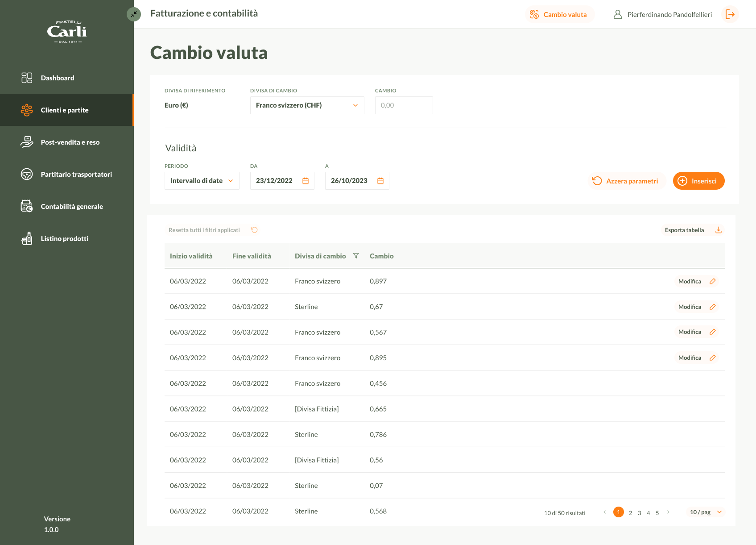Collapse the sidebar with the arrows icon
This screenshot has height=545, width=756.
click(x=134, y=14)
